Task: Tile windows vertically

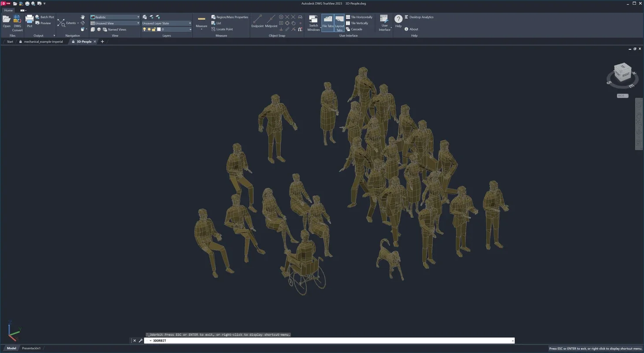Action: coord(357,23)
